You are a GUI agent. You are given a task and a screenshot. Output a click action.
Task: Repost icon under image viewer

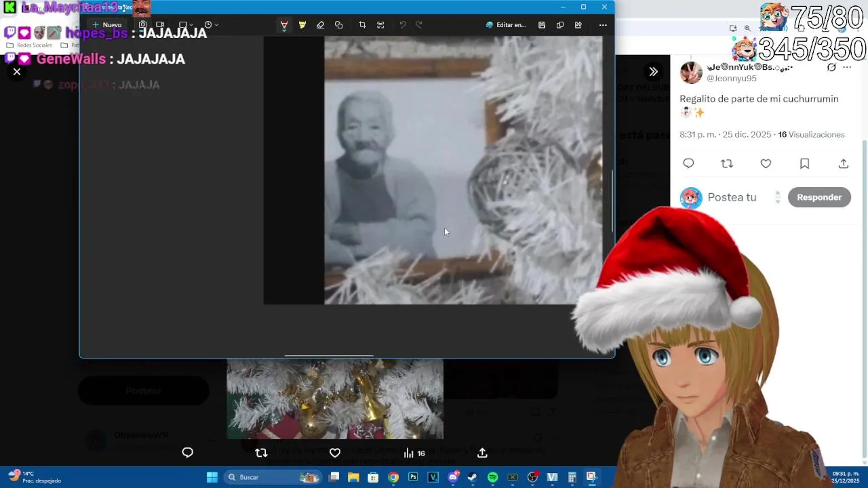pos(261,453)
